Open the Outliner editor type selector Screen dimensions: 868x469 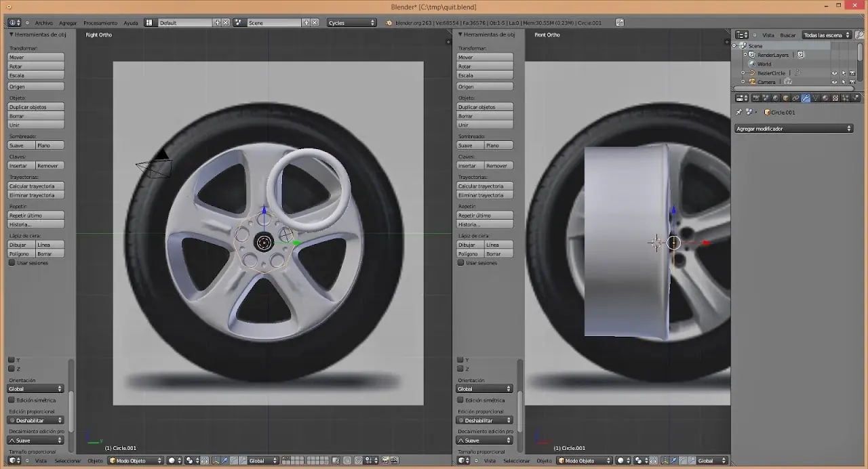[742, 35]
